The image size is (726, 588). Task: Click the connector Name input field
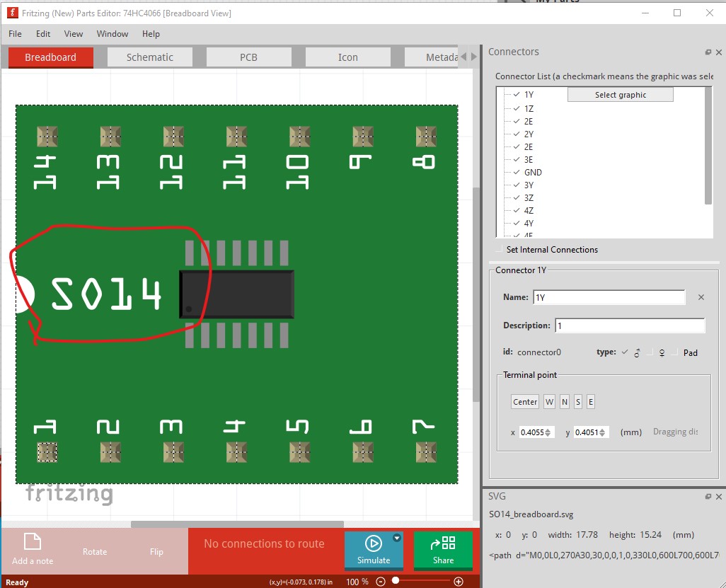(x=609, y=297)
